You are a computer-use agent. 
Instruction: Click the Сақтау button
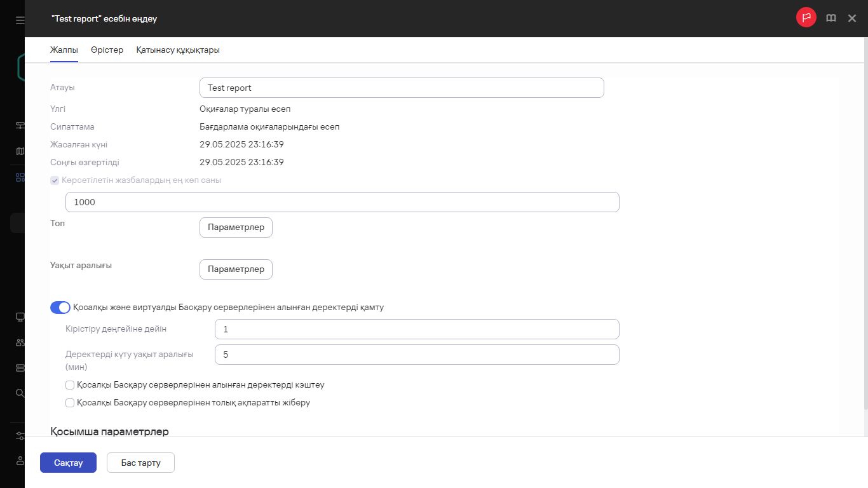coord(68,463)
